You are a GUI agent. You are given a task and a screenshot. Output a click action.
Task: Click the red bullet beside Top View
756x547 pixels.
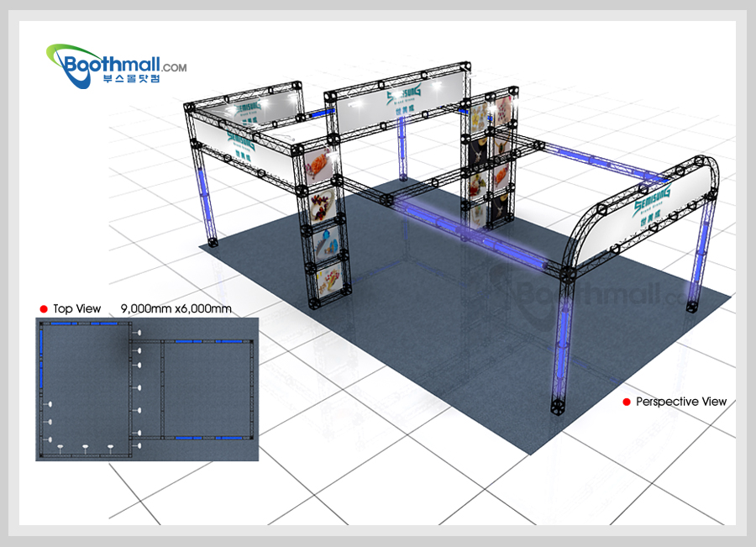43,308
